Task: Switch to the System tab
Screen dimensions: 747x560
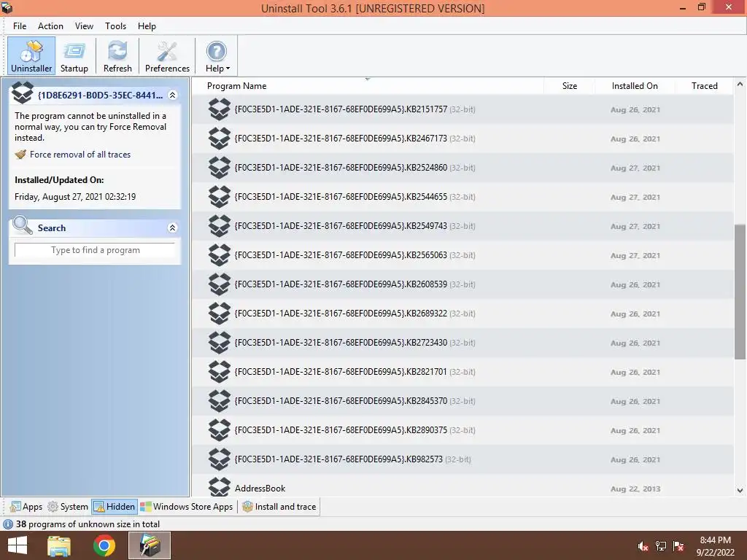Action: [68, 507]
